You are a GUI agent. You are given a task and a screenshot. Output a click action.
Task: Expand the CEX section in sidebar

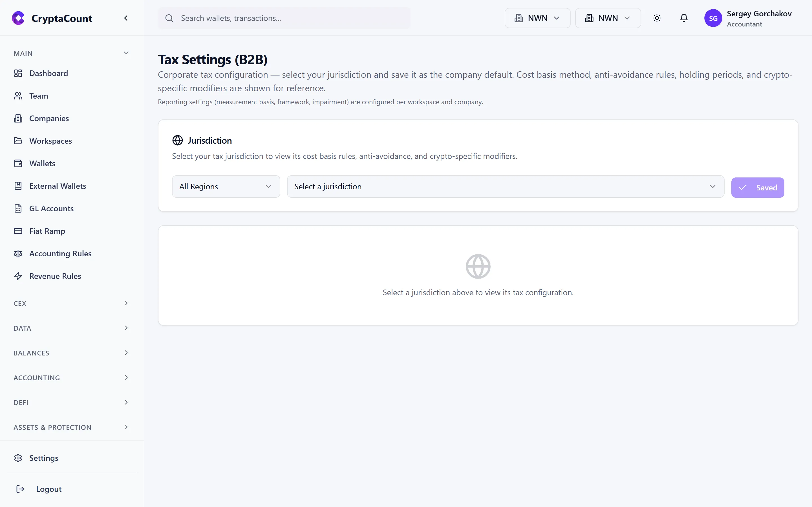click(70, 303)
